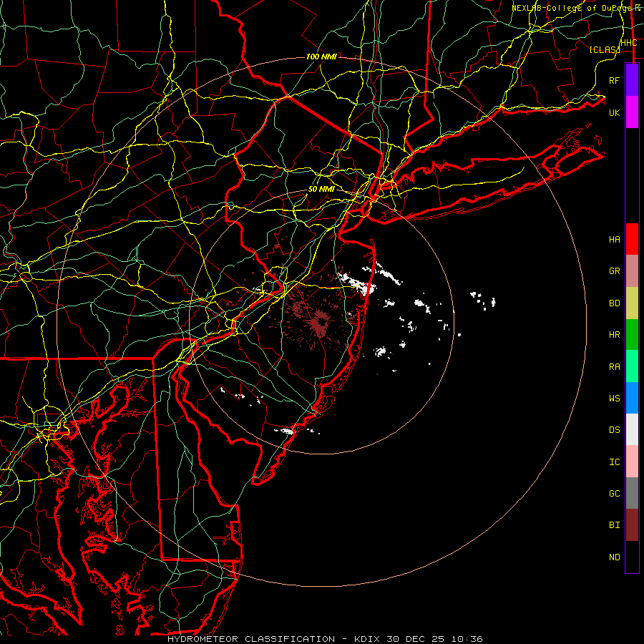644x644 pixels.
Task: Click the BI legend label
Action: (x=614, y=525)
